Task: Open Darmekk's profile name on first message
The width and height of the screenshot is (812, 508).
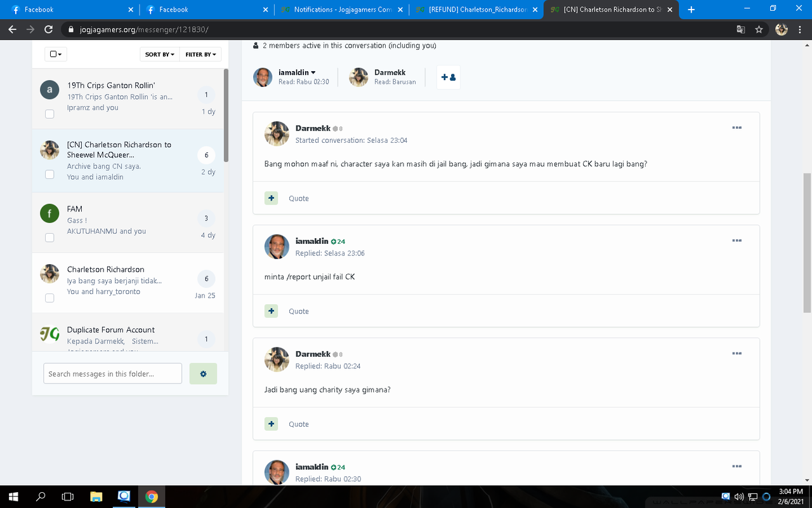Action: point(313,128)
